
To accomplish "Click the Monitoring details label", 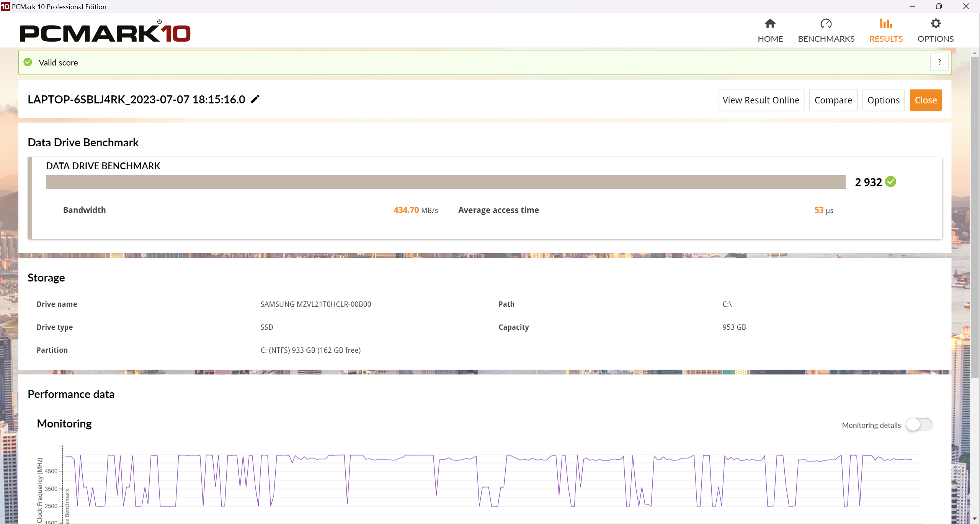I will tap(871, 425).
